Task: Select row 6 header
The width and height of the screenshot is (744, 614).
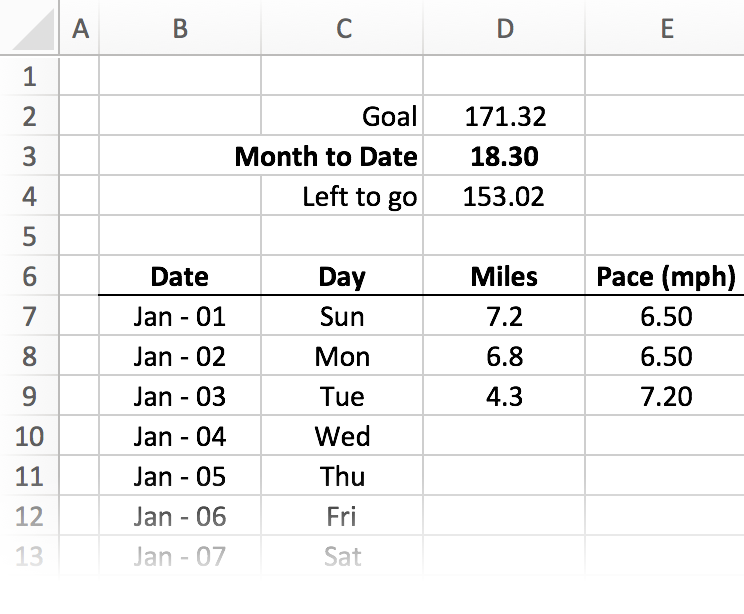Action: [x=29, y=276]
